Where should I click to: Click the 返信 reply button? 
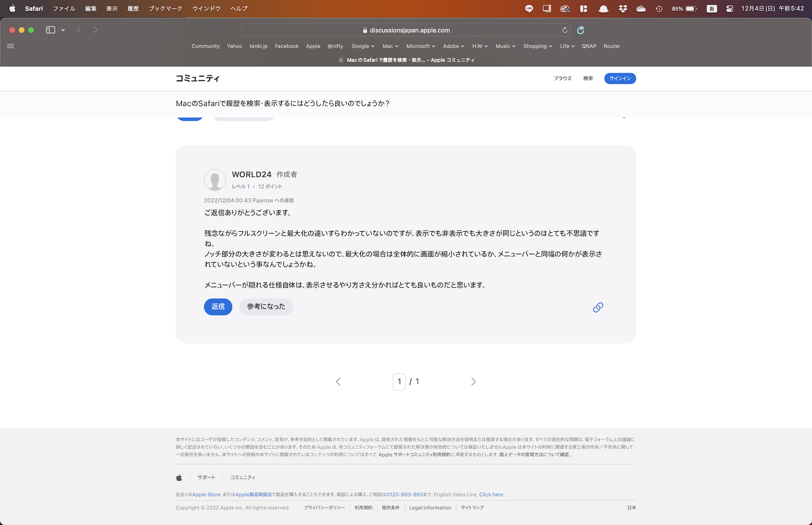point(218,306)
